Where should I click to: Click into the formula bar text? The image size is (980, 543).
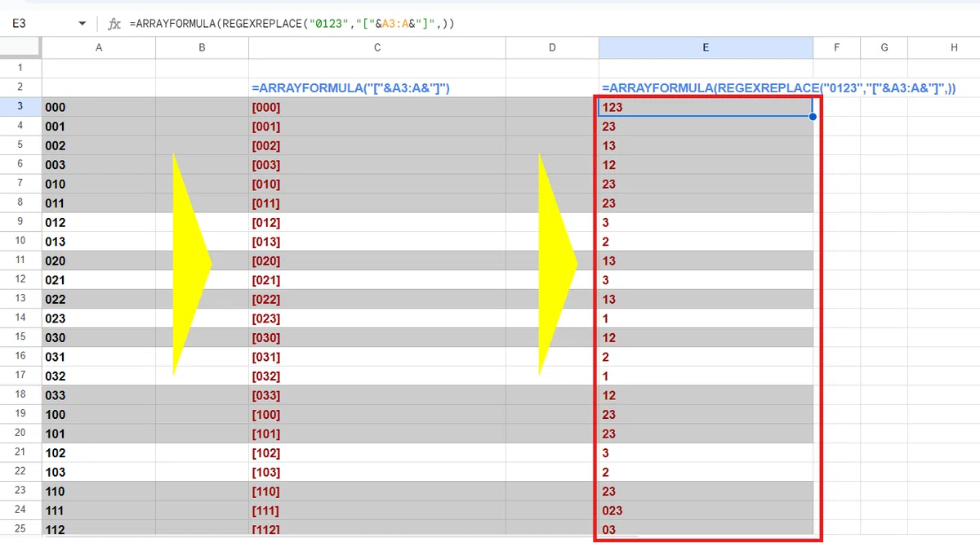[x=292, y=24]
